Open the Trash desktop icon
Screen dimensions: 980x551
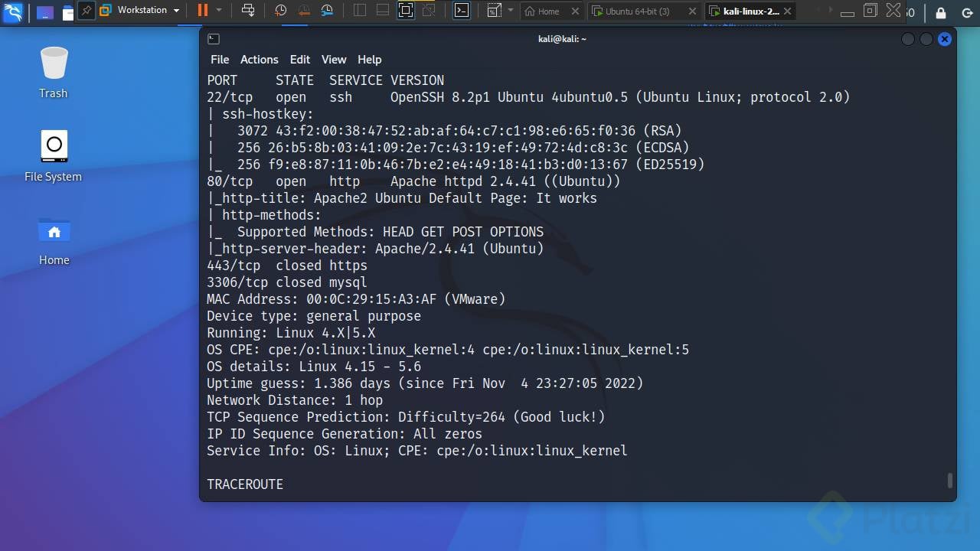54,73
